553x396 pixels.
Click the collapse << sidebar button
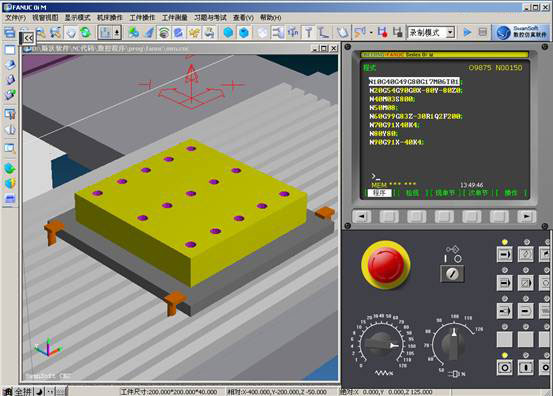[x=28, y=38]
